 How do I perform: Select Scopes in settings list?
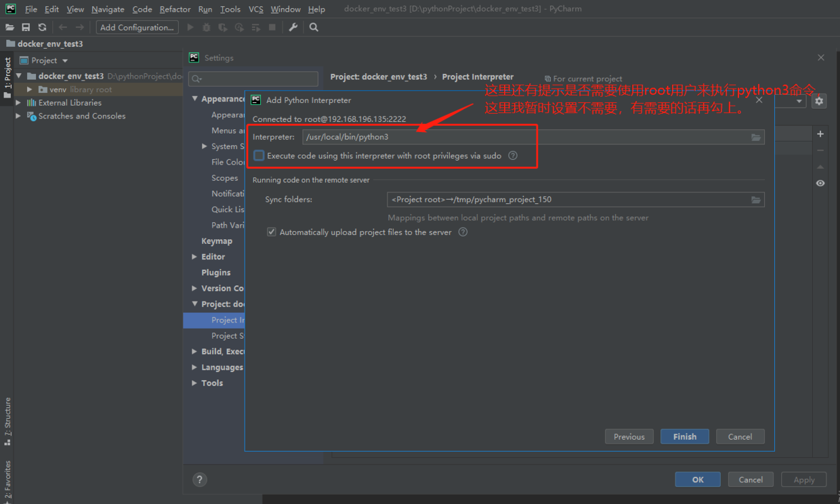tap(224, 178)
